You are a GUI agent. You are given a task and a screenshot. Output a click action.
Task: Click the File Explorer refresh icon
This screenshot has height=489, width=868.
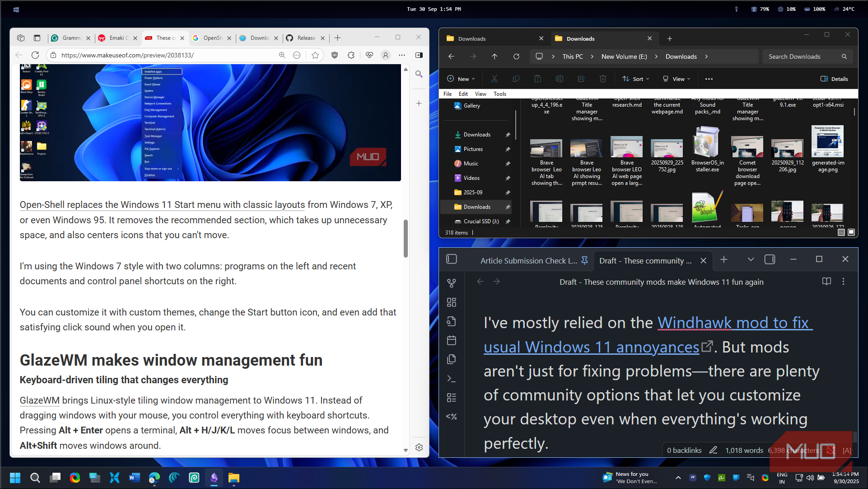point(516,56)
